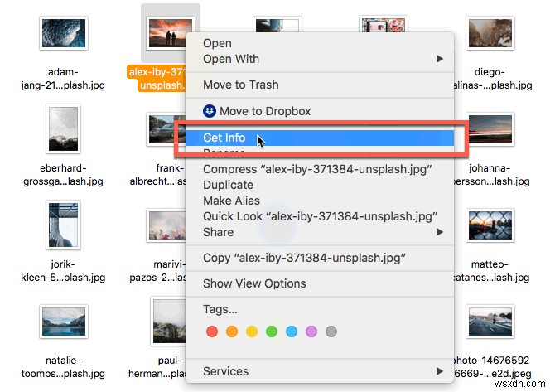
Task: Apply the red tag color
Action: (212, 332)
